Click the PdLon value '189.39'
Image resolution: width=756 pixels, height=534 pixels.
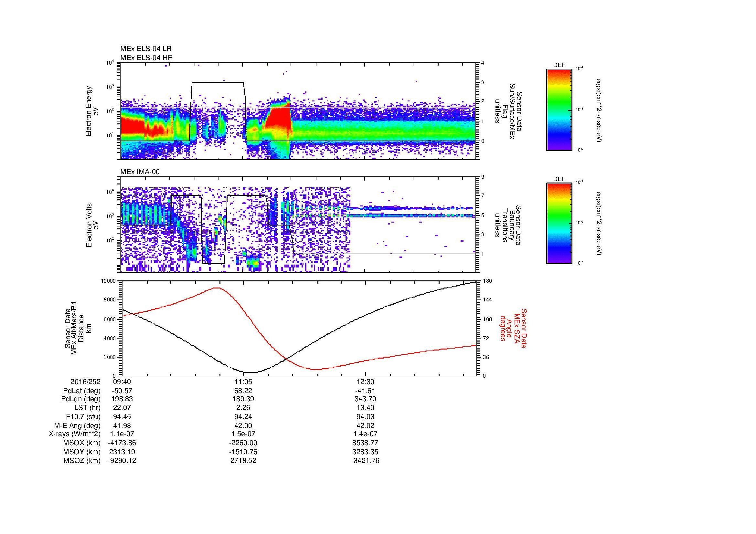243,399
